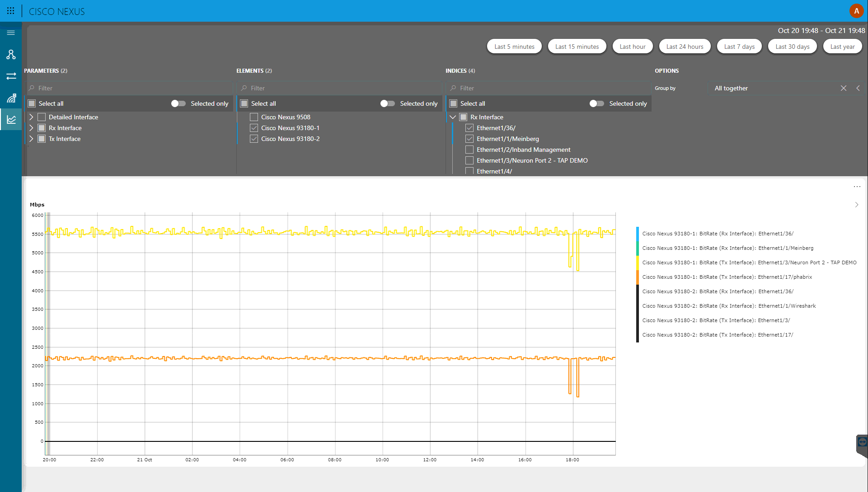The image size is (868, 492).
Task: Expand the Rx Interface parameter node
Action: (31, 128)
